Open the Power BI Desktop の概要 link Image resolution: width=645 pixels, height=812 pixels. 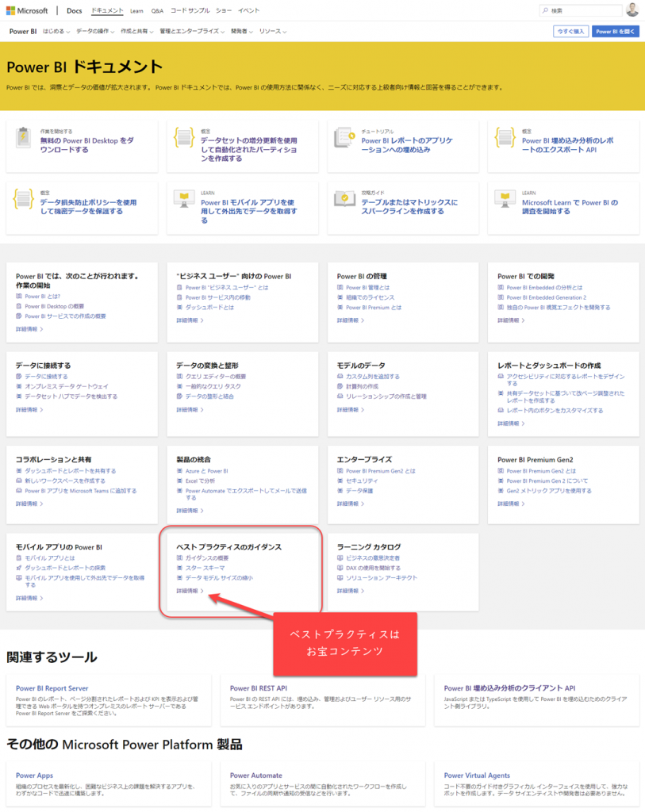55,306
